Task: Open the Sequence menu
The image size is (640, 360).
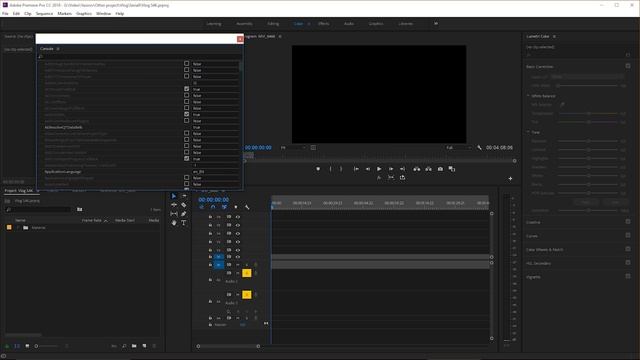Action: coord(44,13)
